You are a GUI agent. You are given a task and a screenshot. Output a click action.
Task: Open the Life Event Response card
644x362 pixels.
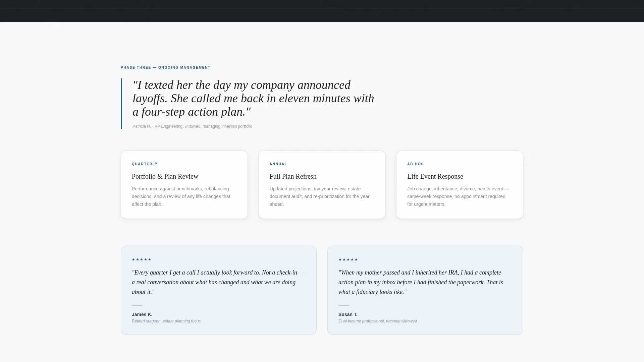tap(460, 185)
